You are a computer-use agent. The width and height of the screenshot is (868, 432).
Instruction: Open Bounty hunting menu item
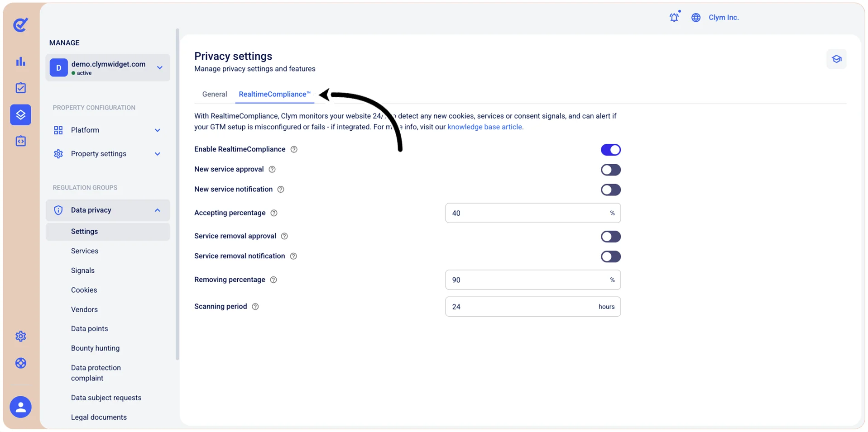click(x=95, y=348)
